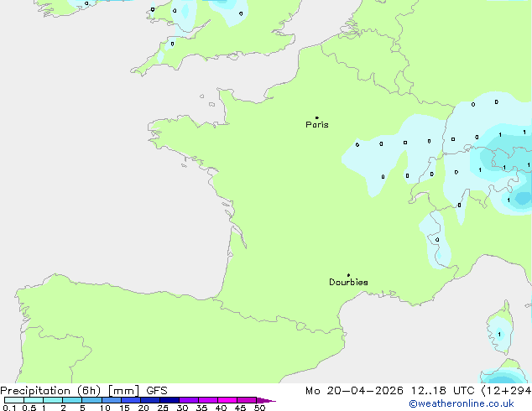Pick the 30–35 mm purple swatch

(x=189, y=400)
